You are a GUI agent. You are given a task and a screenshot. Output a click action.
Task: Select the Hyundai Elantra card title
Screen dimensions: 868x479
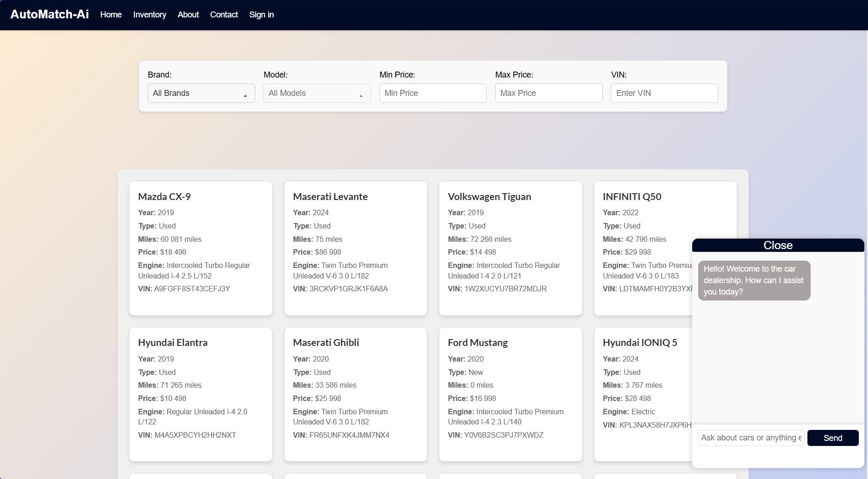click(x=173, y=343)
